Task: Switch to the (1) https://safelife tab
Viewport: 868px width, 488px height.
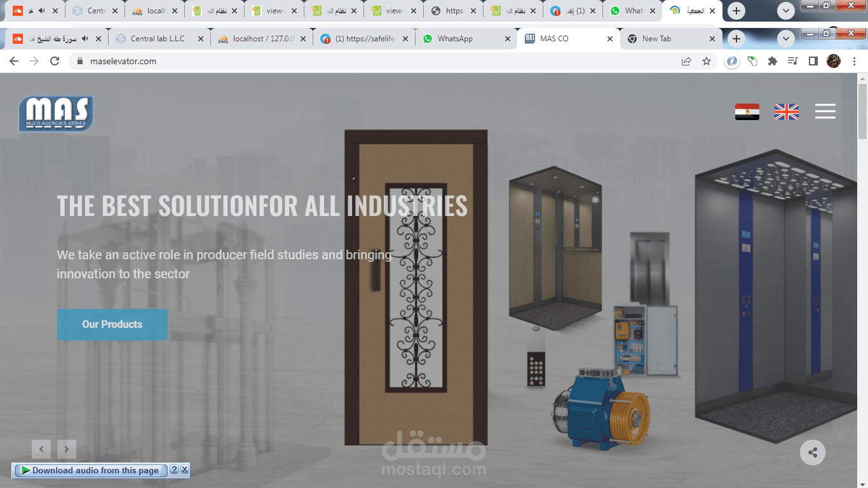Action: point(365,39)
